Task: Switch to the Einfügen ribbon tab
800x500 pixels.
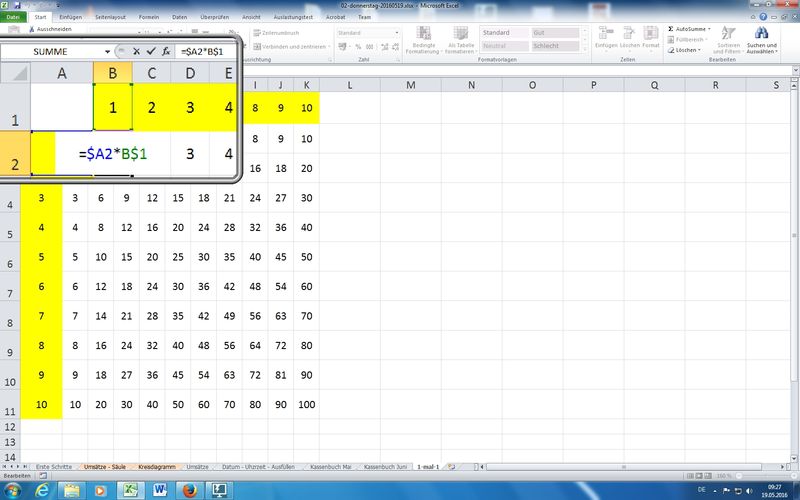Action: (70, 17)
